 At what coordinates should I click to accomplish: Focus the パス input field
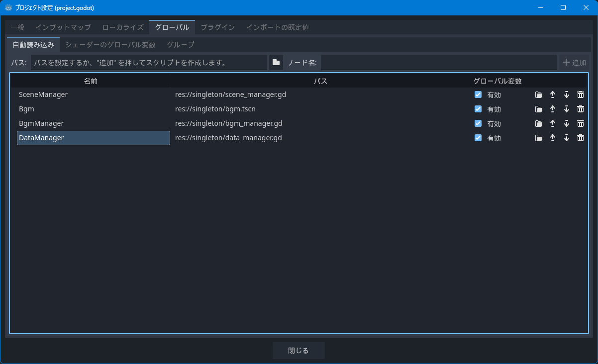point(149,63)
